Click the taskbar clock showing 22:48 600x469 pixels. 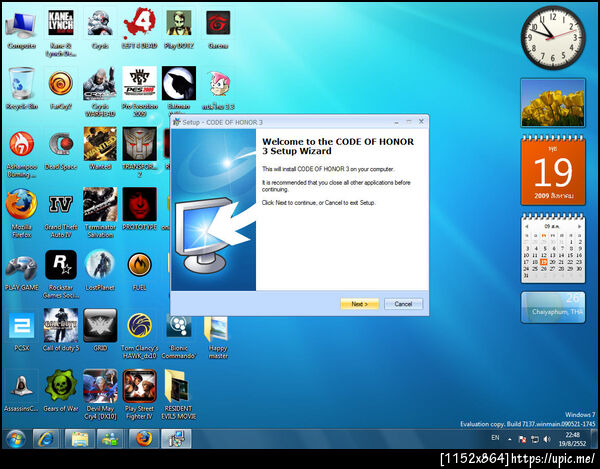click(x=572, y=439)
